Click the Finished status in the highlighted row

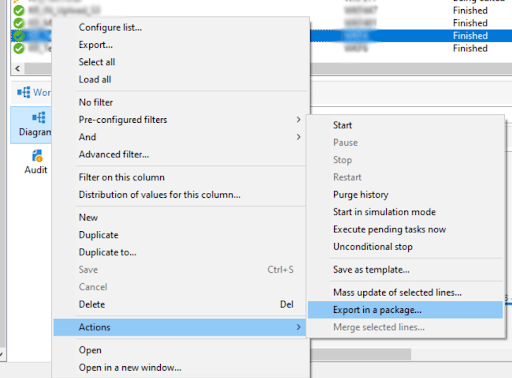click(x=470, y=36)
